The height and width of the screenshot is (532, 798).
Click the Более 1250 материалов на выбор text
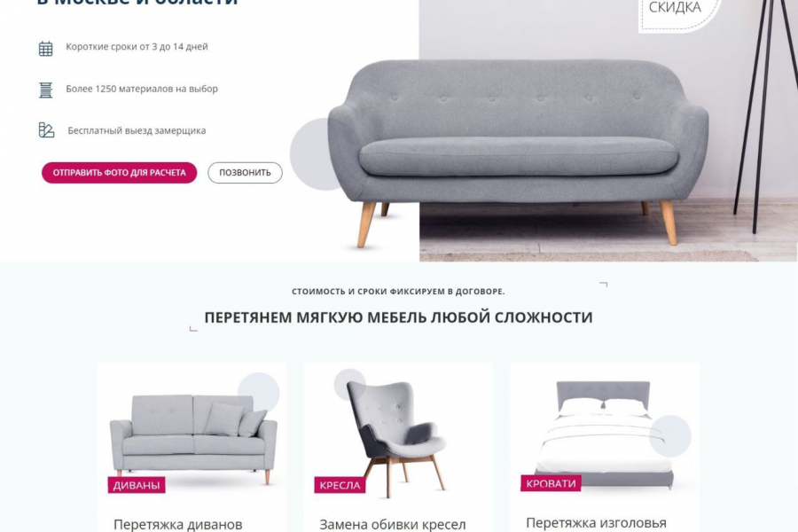point(142,89)
